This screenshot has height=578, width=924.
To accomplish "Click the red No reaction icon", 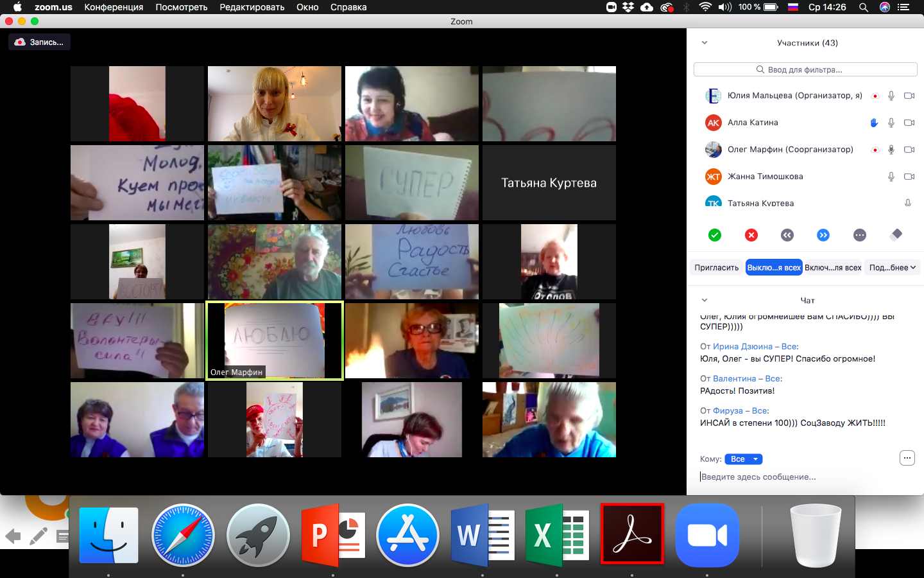I will (x=751, y=235).
